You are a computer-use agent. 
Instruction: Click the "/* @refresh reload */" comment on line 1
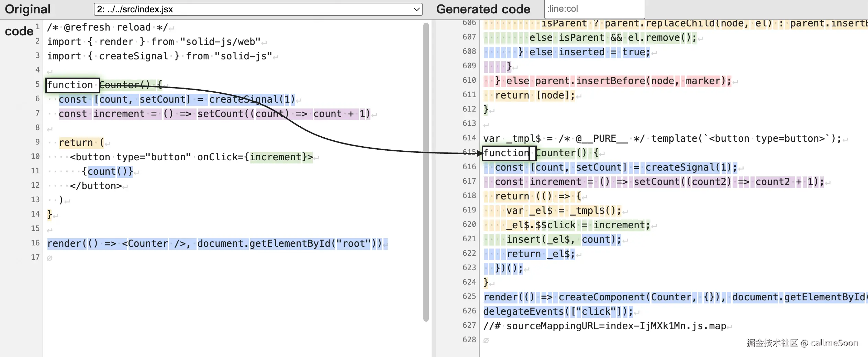(108, 27)
